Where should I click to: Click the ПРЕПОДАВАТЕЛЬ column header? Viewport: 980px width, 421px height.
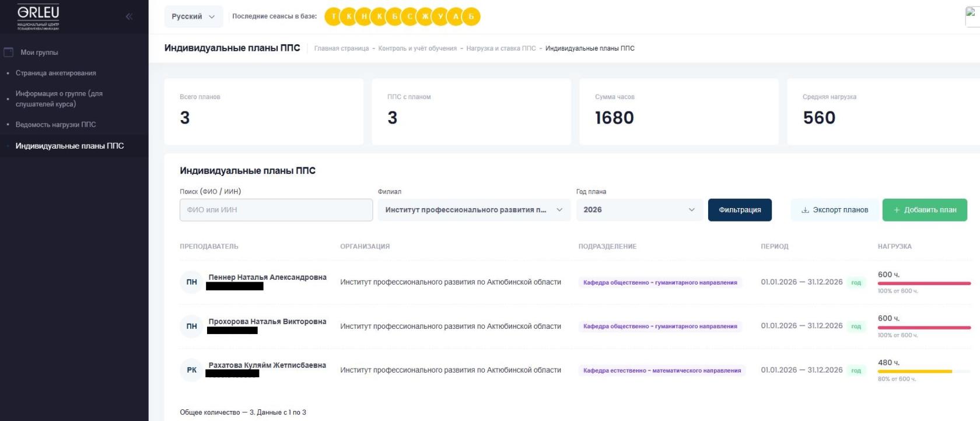pos(209,247)
